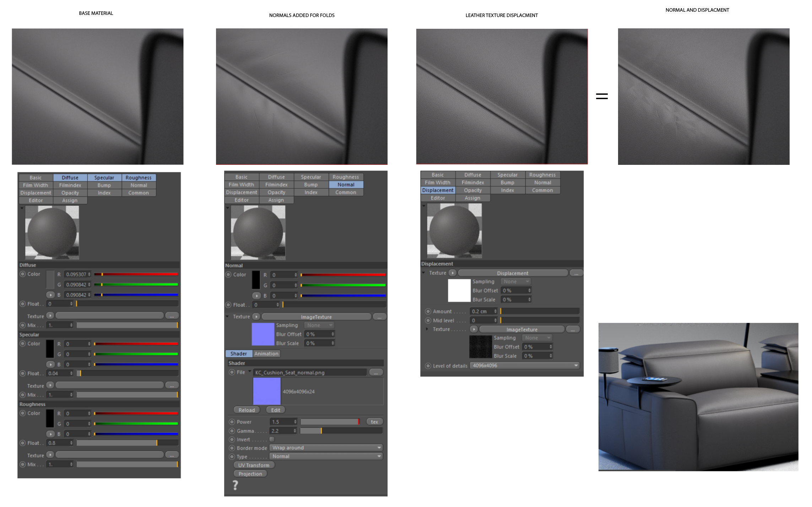Click the ellipsis button next to the Displacement shader
Image resolution: width=812 pixels, height=507 pixels.
(x=576, y=273)
